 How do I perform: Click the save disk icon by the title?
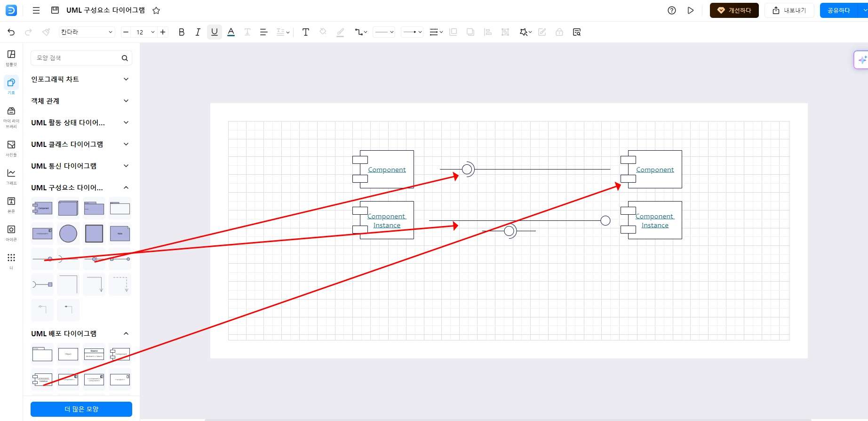click(x=55, y=10)
